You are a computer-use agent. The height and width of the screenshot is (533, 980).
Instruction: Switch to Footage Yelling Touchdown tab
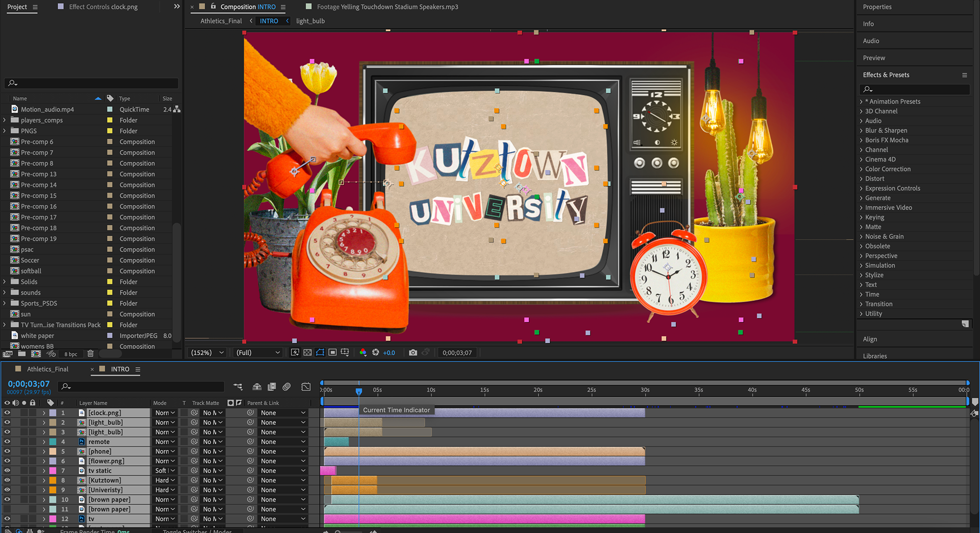(387, 7)
